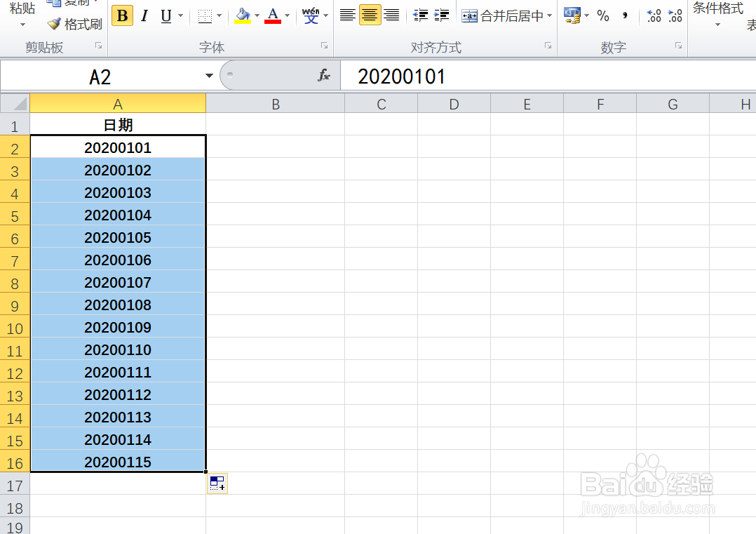Open 字体 font dialog launcher
Image resolution: width=756 pixels, height=534 pixels.
click(325, 46)
